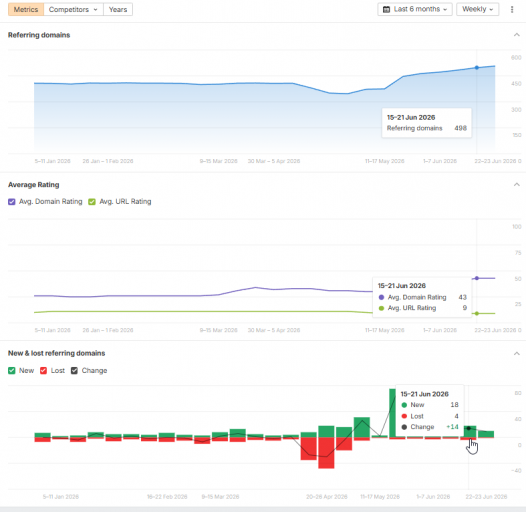The image size is (526, 512).
Task: Switch to the Years tab
Action: (118, 9)
